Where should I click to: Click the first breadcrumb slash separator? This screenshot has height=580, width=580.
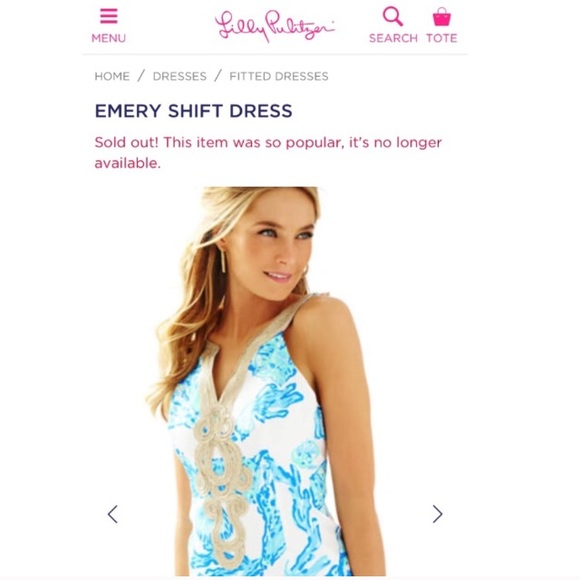click(141, 76)
